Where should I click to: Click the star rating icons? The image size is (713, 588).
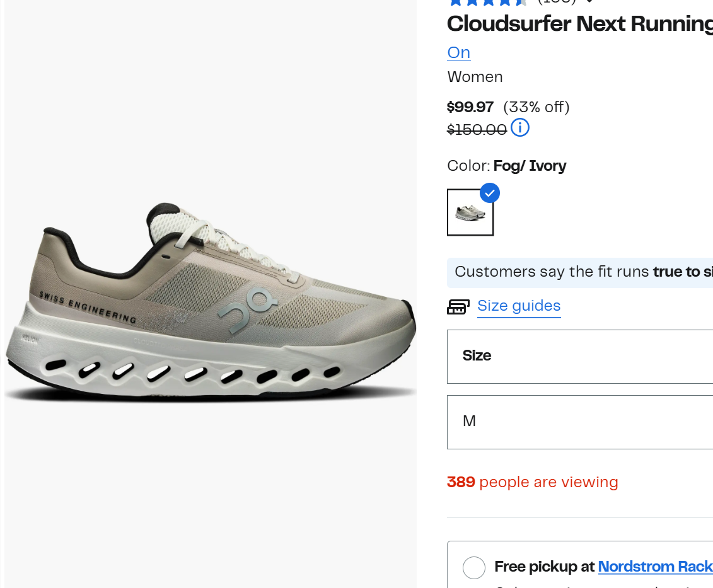pos(488,3)
